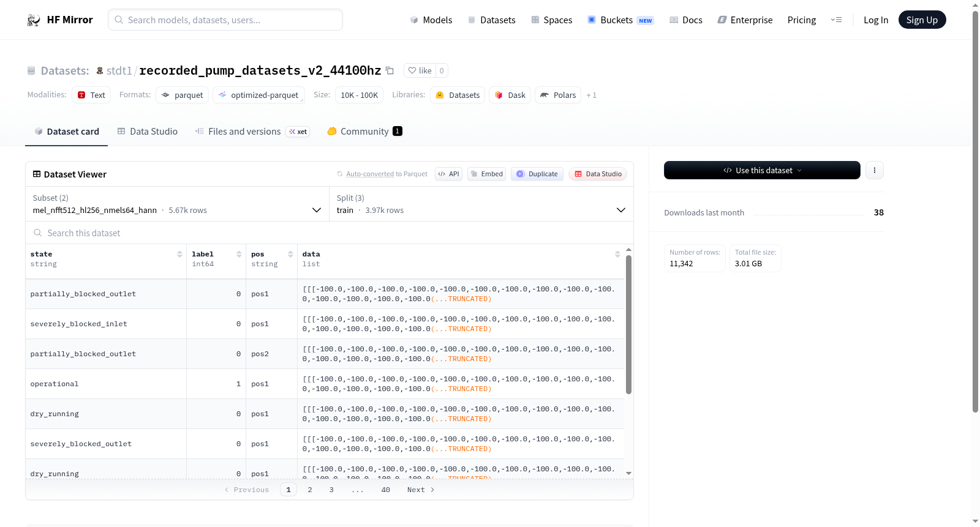
Task: Expand the Subset dropdown
Action: (177, 204)
